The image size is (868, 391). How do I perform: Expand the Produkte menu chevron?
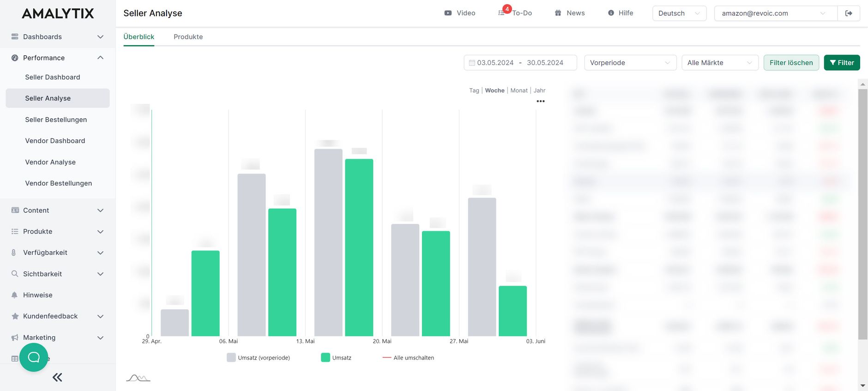pyautogui.click(x=100, y=231)
